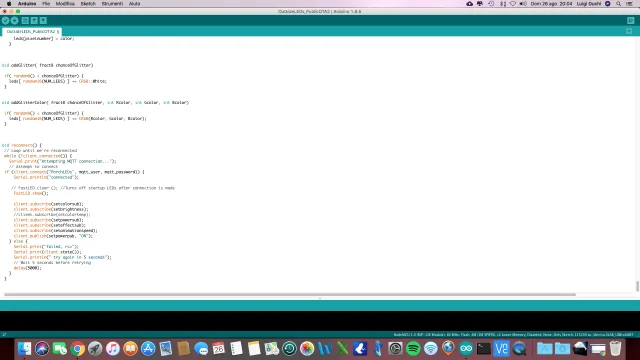Open the Apple menu

point(9,4)
